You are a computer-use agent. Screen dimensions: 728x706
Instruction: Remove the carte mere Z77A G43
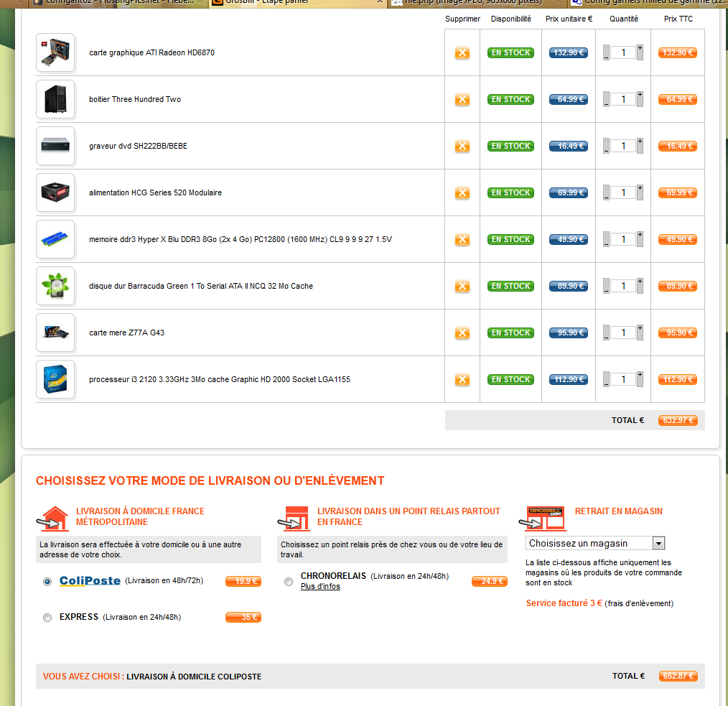462,333
